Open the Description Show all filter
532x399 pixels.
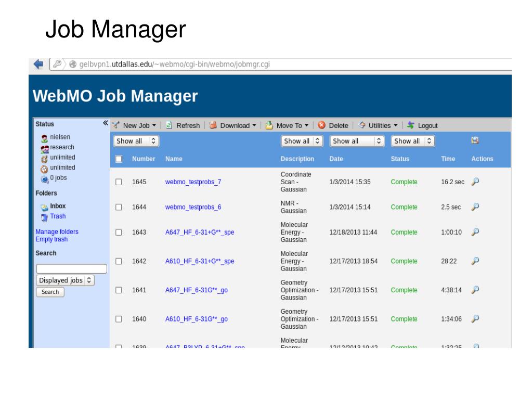coord(302,141)
